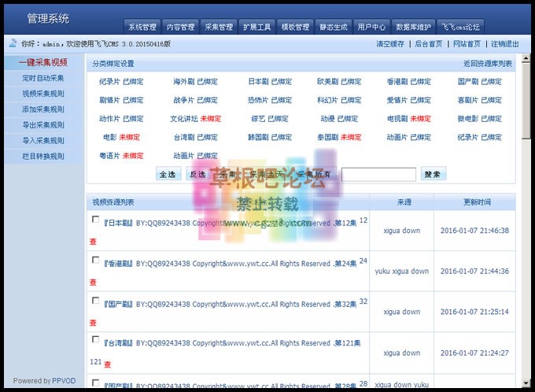The width and height of the screenshot is (535, 392).
Task: Open the 网站首页 link
Action: point(467,44)
